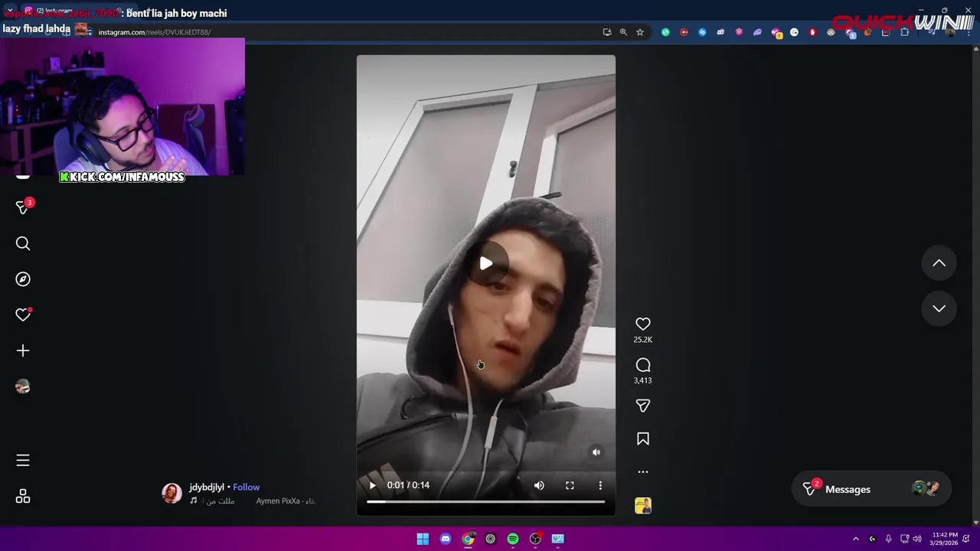Go to the next reel with the down chevron

(x=939, y=308)
